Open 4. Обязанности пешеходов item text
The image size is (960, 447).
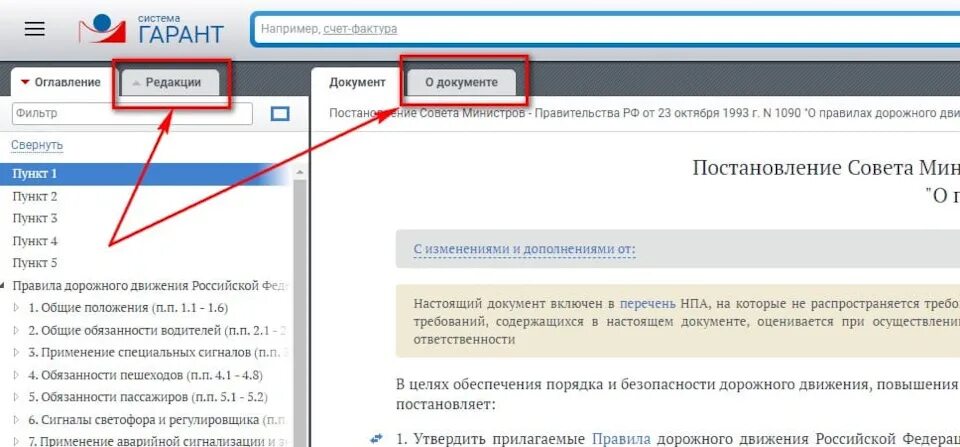(146, 375)
